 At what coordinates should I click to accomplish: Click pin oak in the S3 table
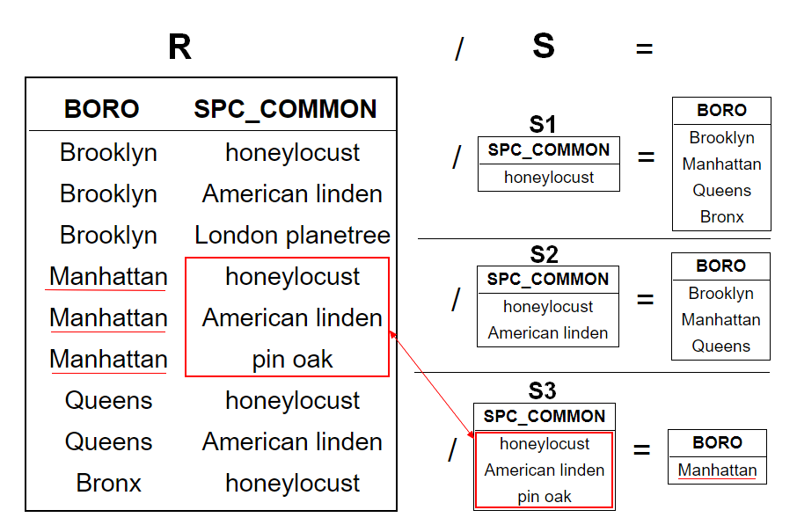(545, 497)
